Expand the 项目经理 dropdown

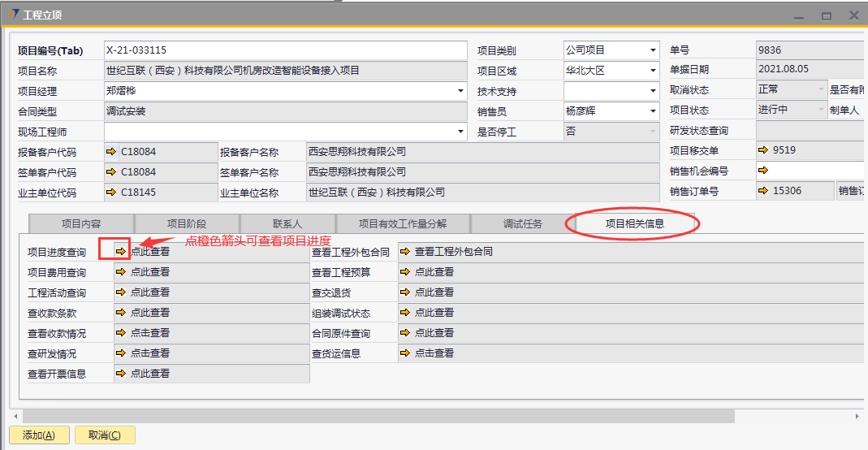click(461, 91)
